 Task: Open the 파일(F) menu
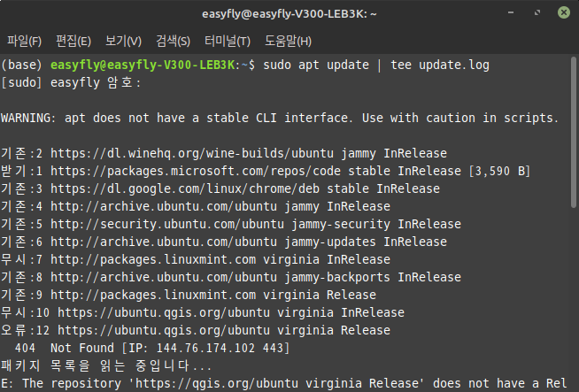pos(25,41)
